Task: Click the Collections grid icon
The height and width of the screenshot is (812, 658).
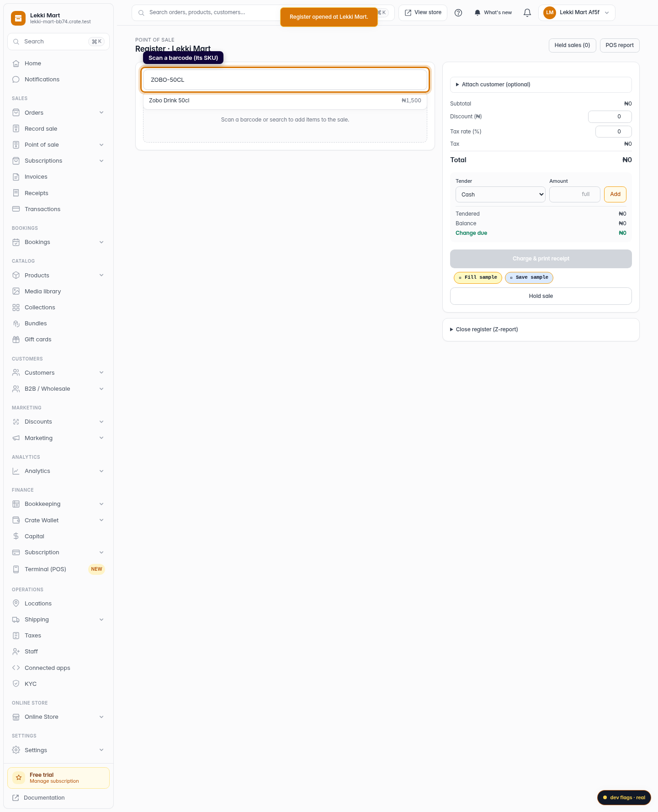Action: (x=16, y=308)
